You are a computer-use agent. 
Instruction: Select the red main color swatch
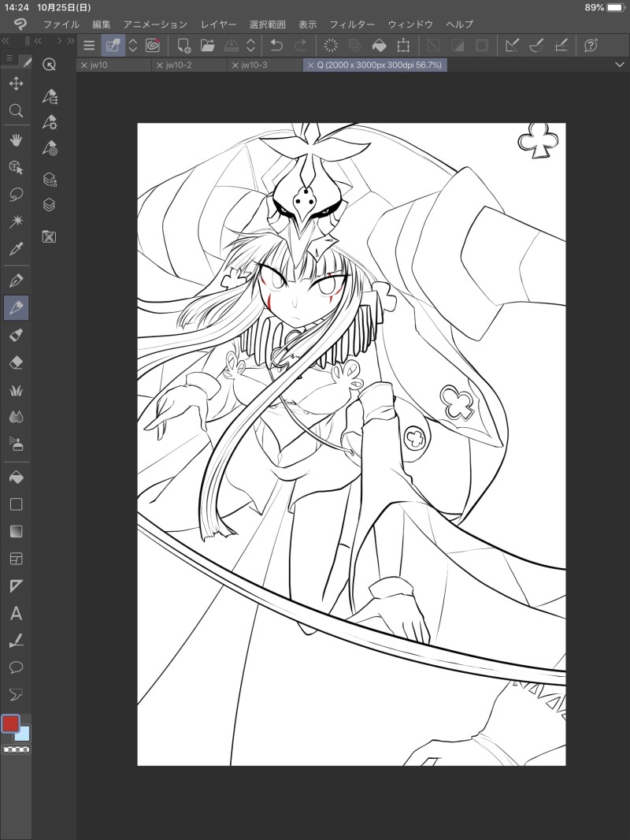pos(10,723)
